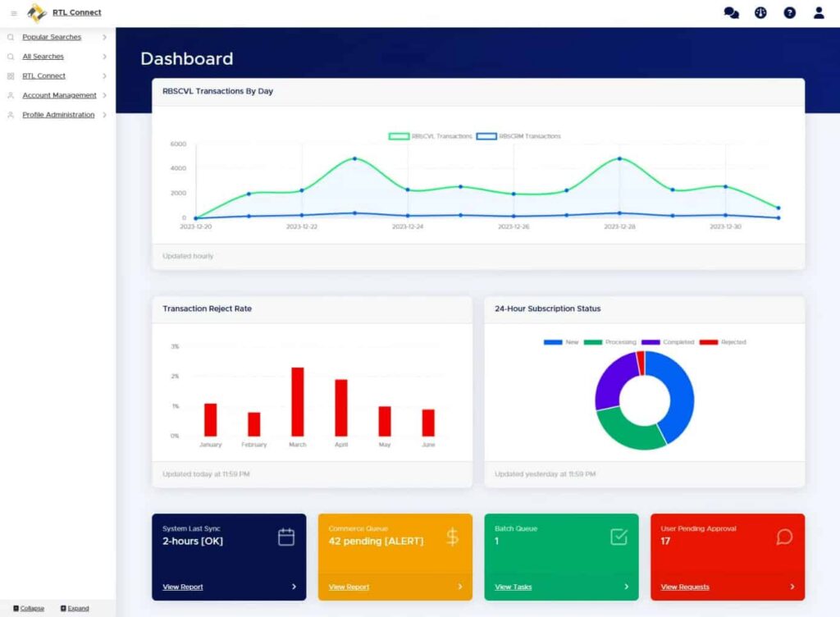Screen dimensions: 840x617
Task: Open the help question mark icon
Action: (790, 12)
